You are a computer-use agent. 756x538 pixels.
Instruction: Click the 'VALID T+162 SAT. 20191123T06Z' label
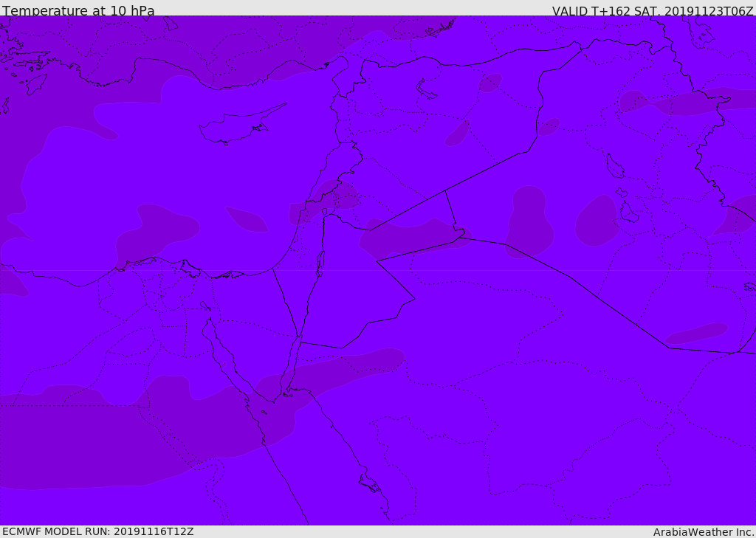tap(653, 11)
